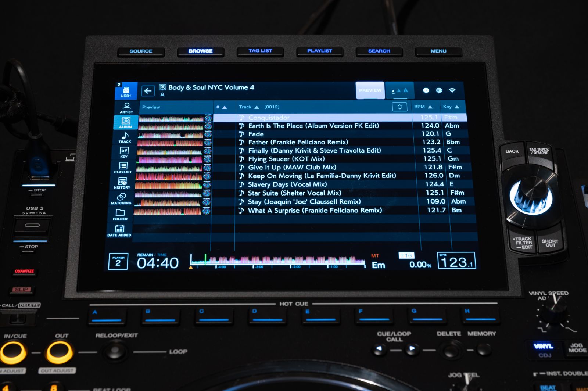The image size is (588, 391).
Task: Select the Date Added category icon
Action: (119, 230)
